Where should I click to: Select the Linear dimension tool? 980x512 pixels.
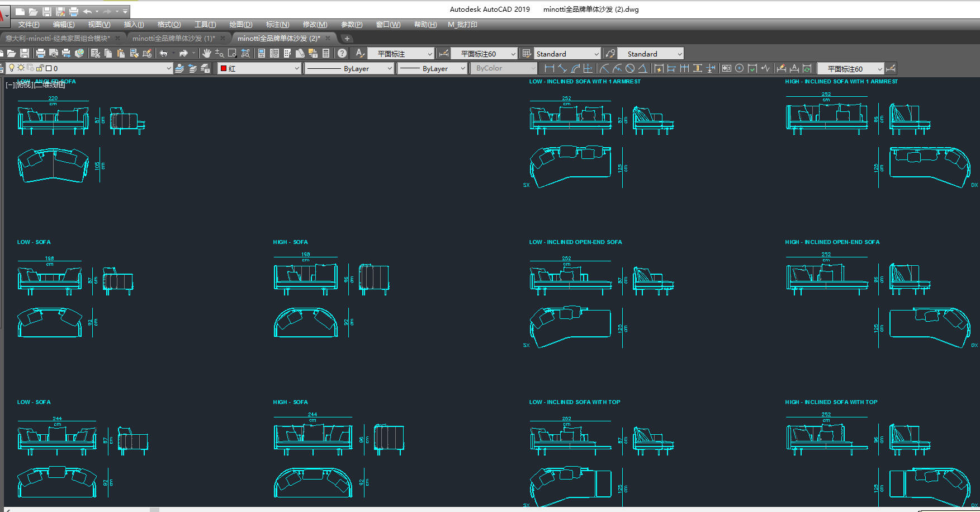[549, 68]
